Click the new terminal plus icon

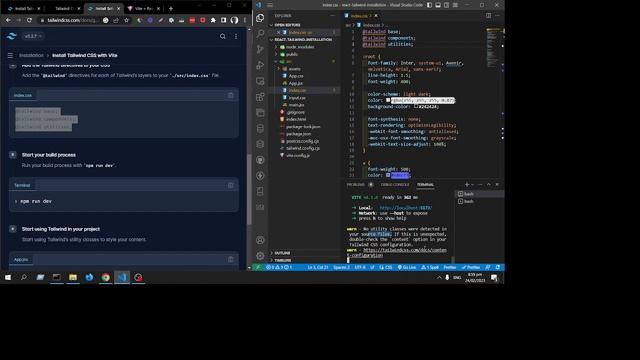click(467, 184)
